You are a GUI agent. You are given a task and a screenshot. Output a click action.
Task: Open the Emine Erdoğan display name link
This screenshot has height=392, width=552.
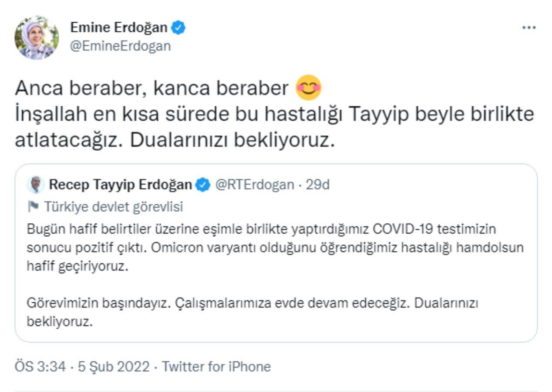(x=118, y=27)
